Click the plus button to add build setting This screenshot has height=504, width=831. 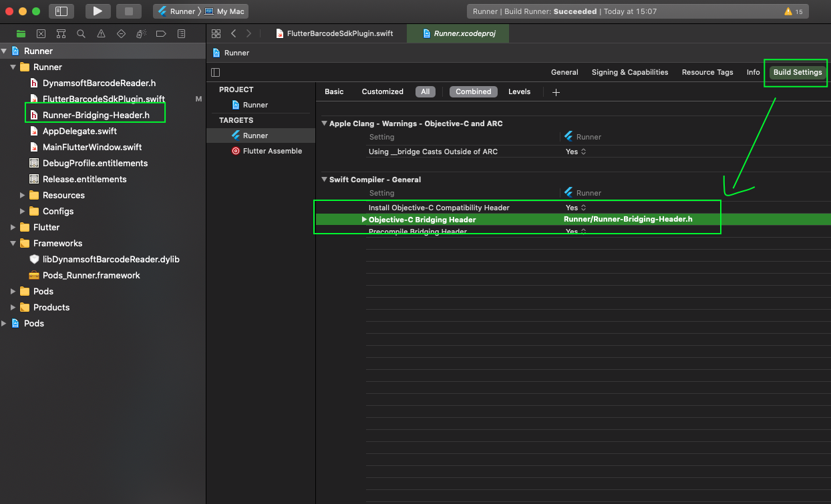click(556, 92)
